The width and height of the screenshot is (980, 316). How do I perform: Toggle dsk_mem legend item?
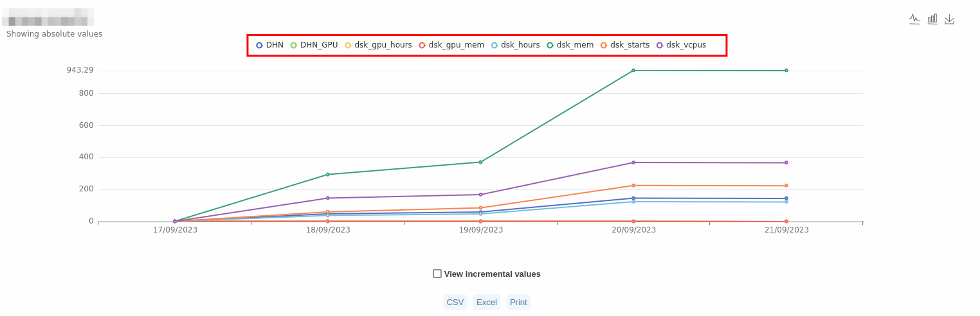pyautogui.click(x=570, y=45)
